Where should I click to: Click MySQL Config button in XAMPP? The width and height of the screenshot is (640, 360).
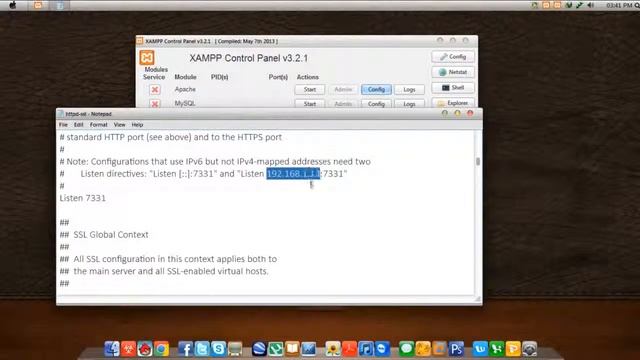point(376,104)
